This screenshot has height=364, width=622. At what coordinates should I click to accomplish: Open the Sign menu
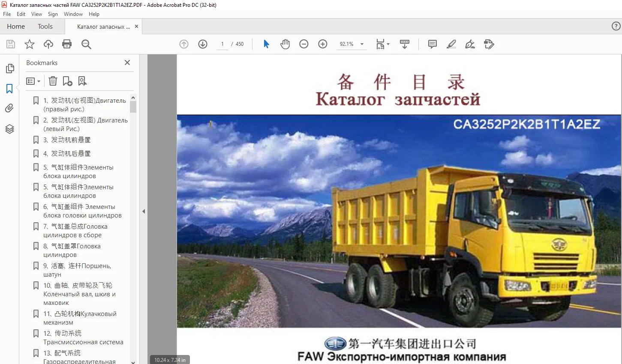pos(53,14)
